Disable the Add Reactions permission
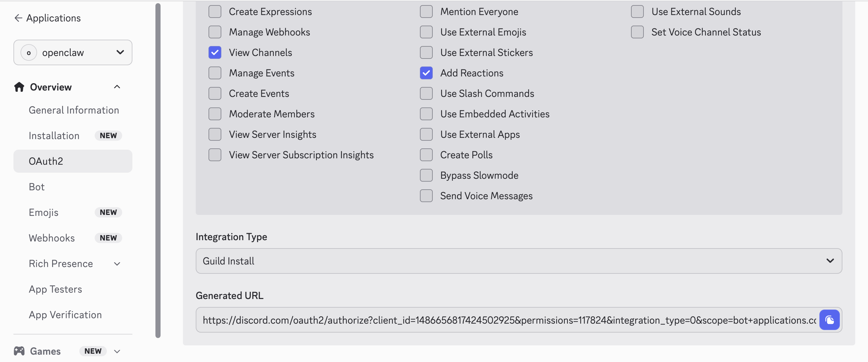The width and height of the screenshot is (868, 362). coord(426,73)
